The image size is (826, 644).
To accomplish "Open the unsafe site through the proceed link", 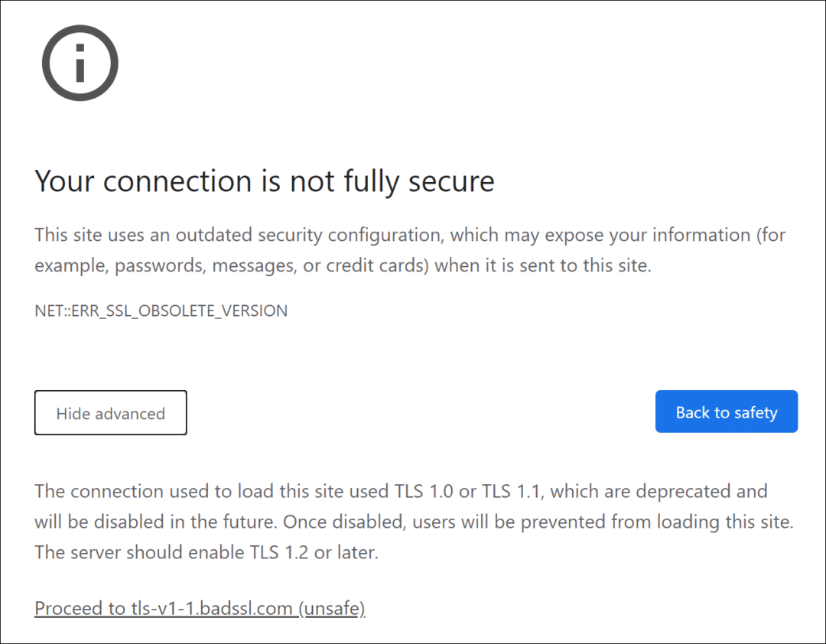I will tap(199, 608).
